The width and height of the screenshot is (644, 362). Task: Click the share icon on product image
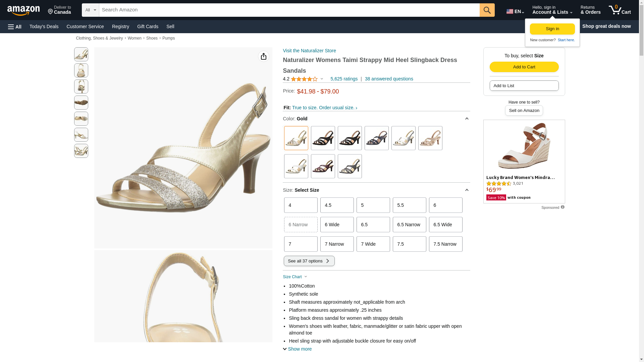pyautogui.click(x=264, y=56)
